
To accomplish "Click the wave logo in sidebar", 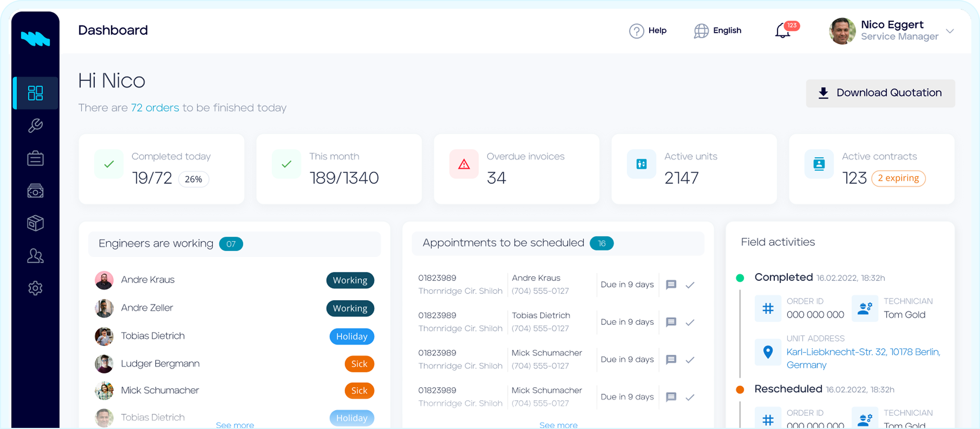I will (35, 38).
